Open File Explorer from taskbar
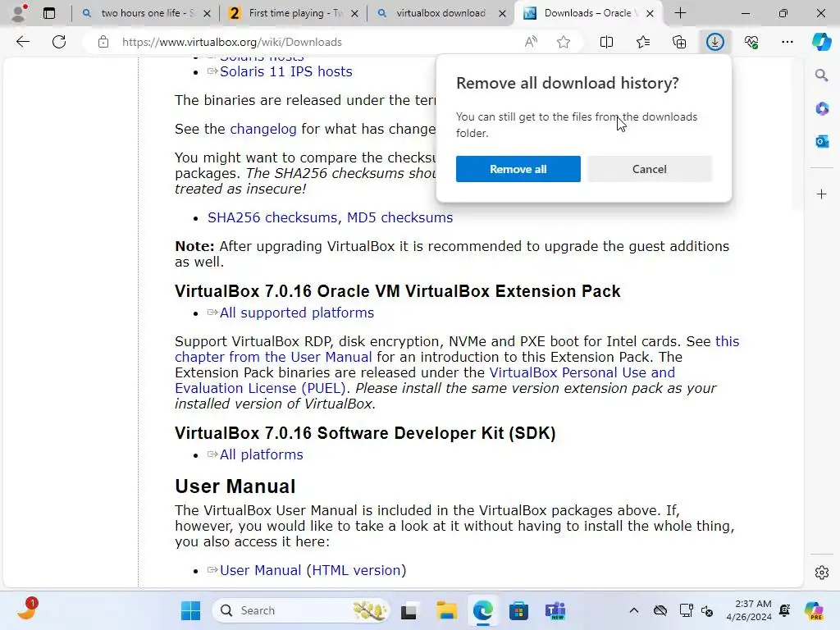The image size is (840, 630). click(x=446, y=610)
